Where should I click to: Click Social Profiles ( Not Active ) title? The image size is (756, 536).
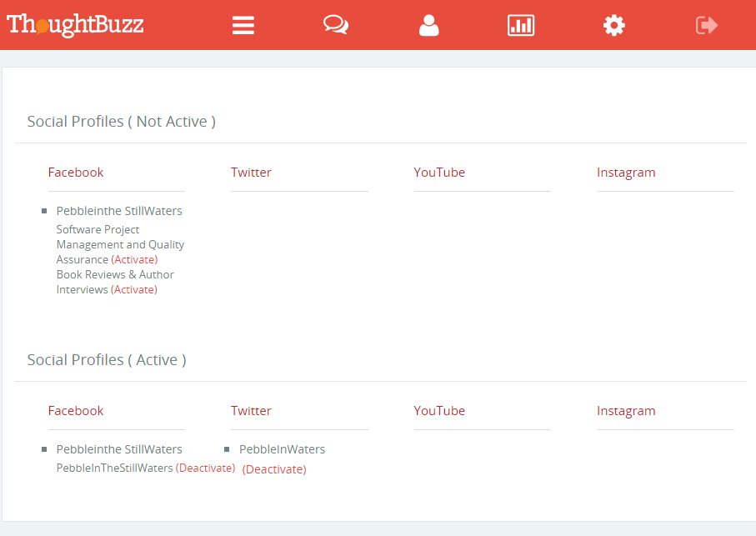[x=121, y=122]
